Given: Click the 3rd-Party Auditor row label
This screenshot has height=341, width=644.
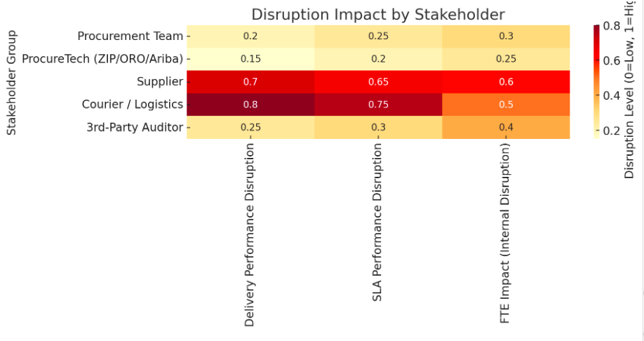Looking at the screenshot, I should pos(135,127).
